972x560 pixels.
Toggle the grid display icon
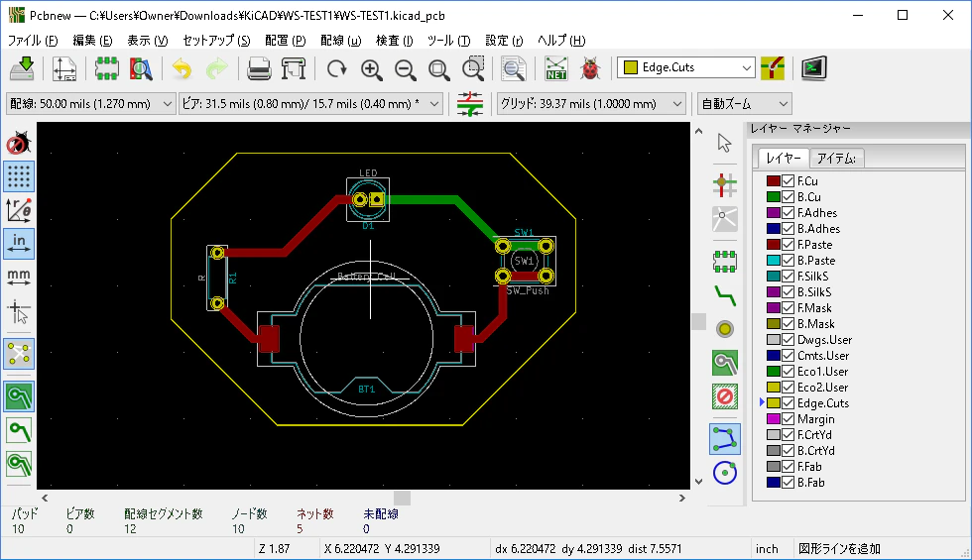19,176
